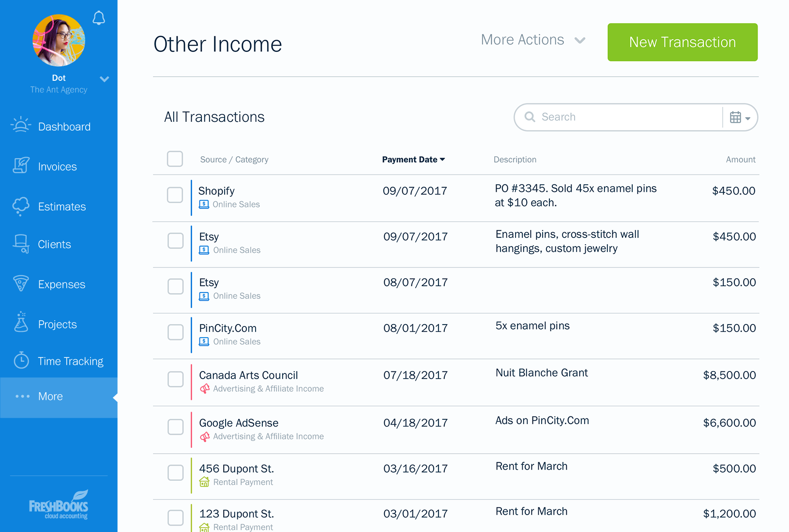Screen dimensions: 789x532
Task: Click the $8,500.00 amount
Action: [729, 375]
